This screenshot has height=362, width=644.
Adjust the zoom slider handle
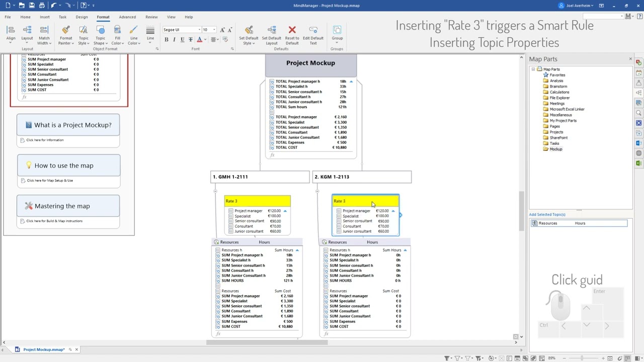(x=582, y=358)
